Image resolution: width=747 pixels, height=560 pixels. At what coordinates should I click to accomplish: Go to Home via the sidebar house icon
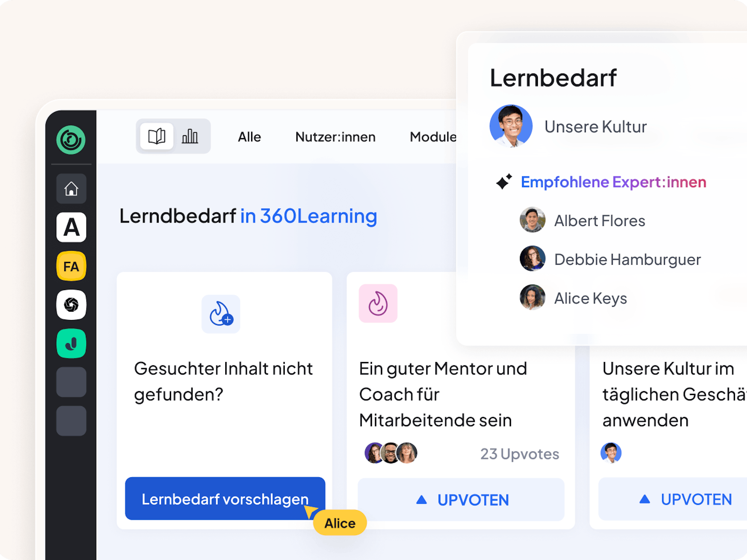point(71,188)
